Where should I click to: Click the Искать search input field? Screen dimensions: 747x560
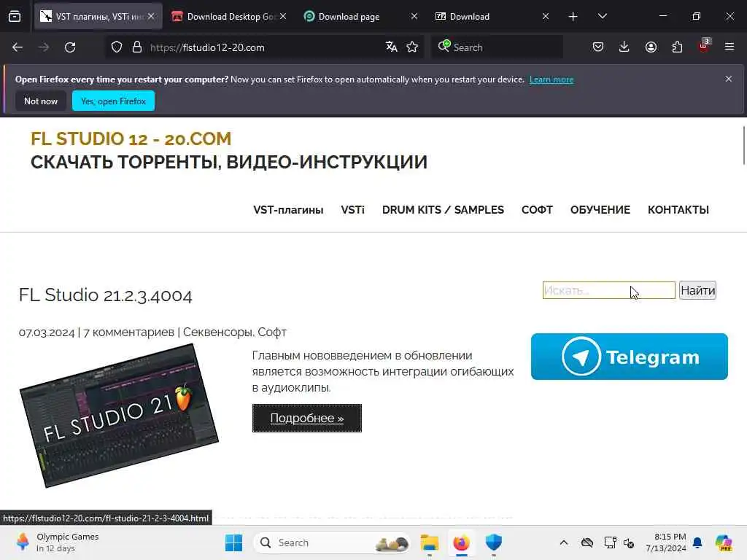tap(609, 290)
